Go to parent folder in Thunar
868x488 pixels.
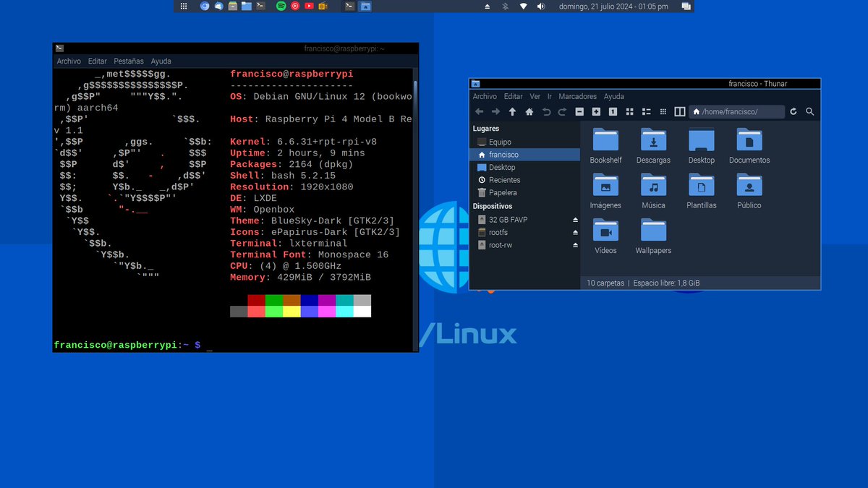pos(512,112)
